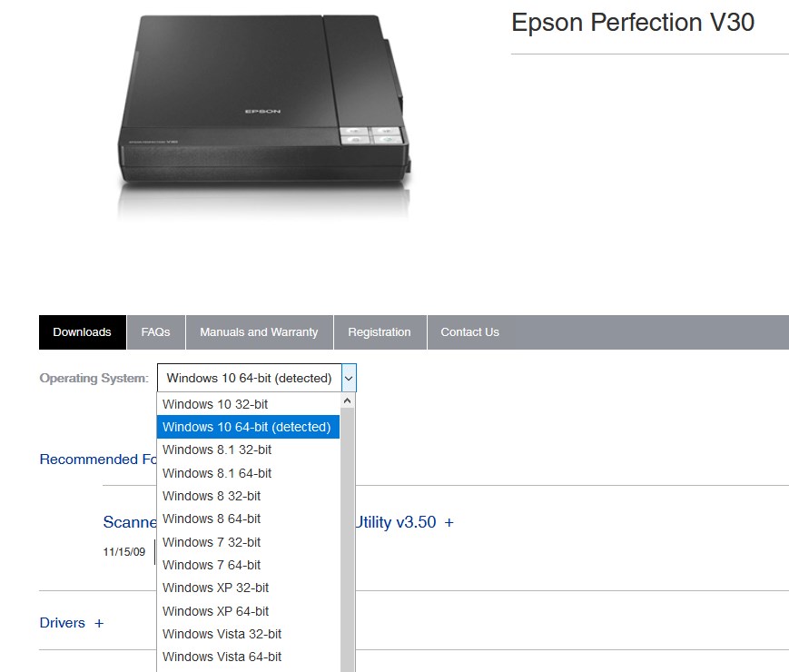Choose Windows 10 64-bit (detected) option
Screen dimensions: 789x672
click(x=248, y=427)
